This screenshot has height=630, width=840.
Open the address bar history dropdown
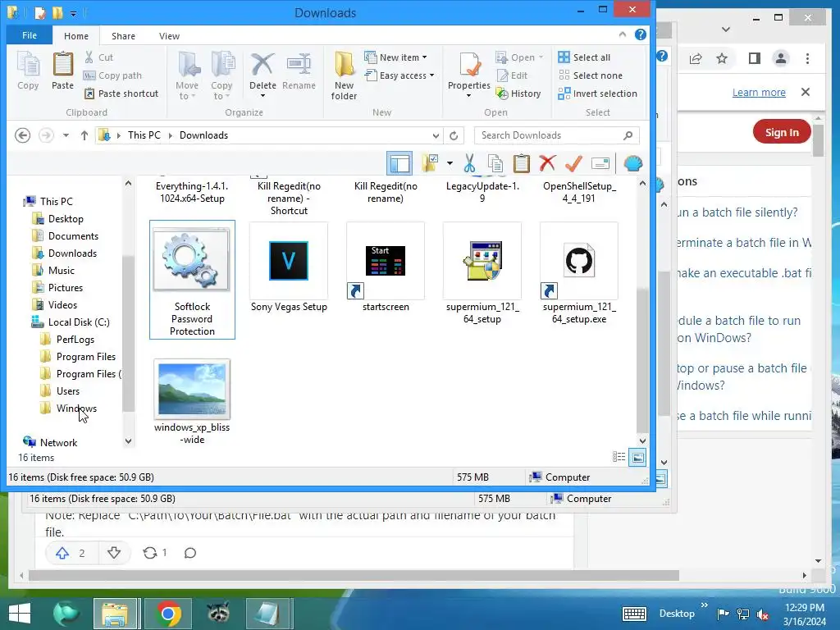coord(436,135)
